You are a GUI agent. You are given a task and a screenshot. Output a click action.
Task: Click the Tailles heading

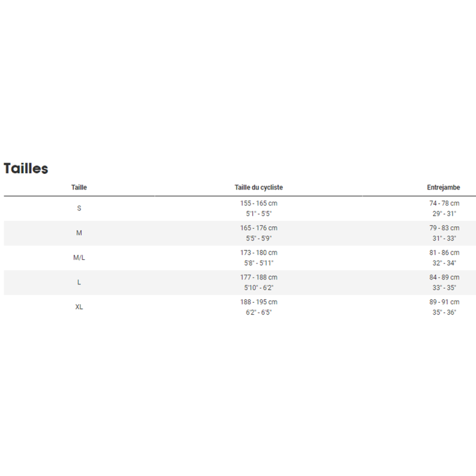26,168
